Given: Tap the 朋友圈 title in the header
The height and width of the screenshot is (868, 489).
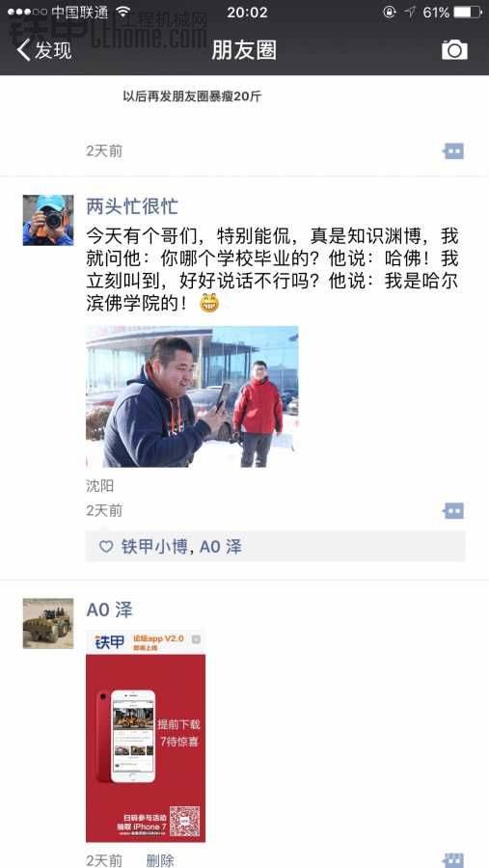Looking at the screenshot, I should [x=244, y=50].
